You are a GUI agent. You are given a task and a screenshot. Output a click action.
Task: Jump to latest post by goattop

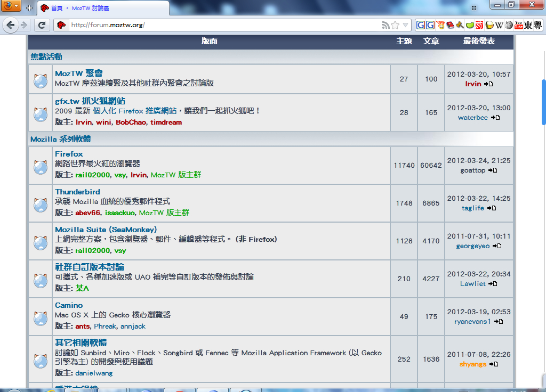pyautogui.click(x=493, y=170)
